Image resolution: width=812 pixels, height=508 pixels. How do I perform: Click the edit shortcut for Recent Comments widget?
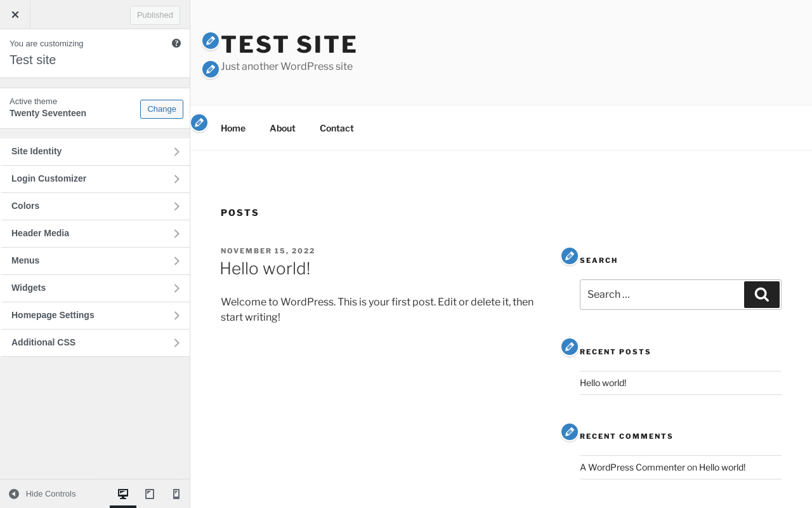tap(570, 432)
